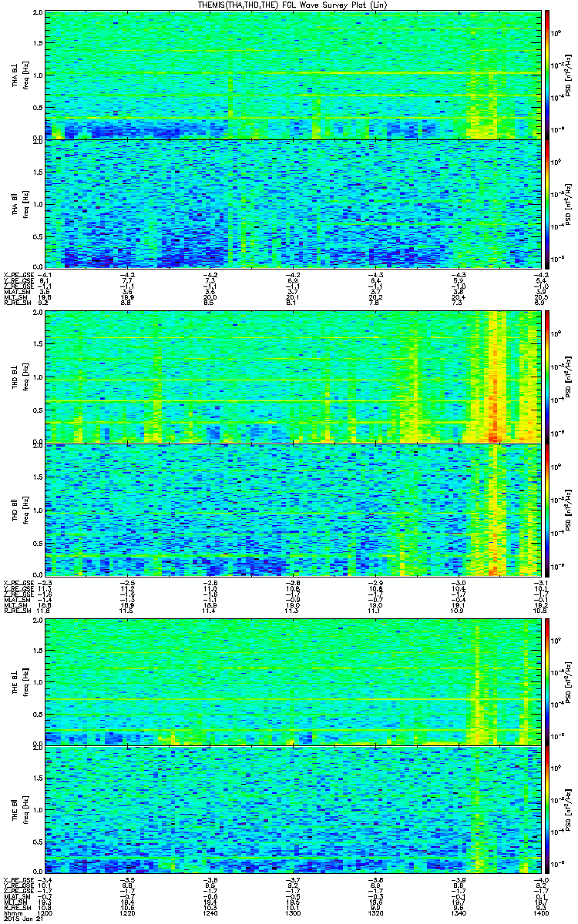The width and height of the screenshot is (578, 924).
Task: Click the '1.5' frequency tick of the THD B-perp panel
Action: [37, 344]
